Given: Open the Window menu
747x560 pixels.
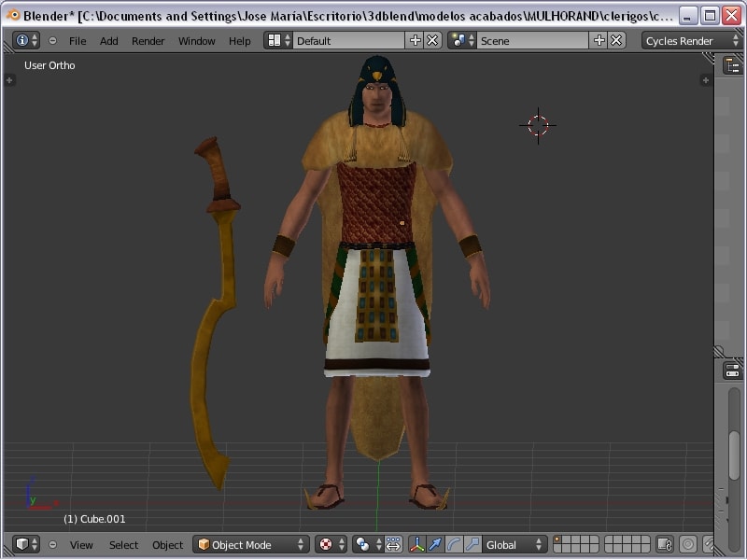Looking at the screenshot, I should point(196,41).
